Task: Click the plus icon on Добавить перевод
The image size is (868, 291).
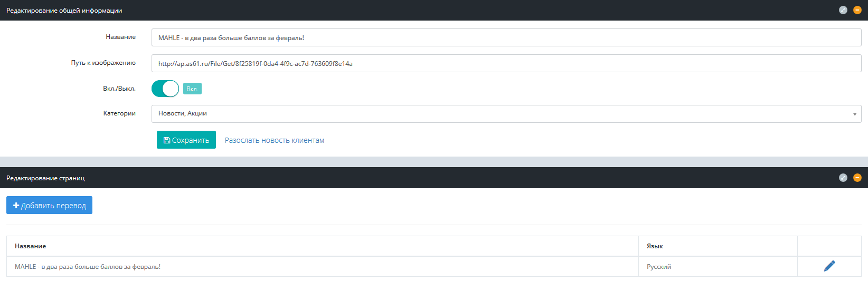Action: (x=16, y=206)
